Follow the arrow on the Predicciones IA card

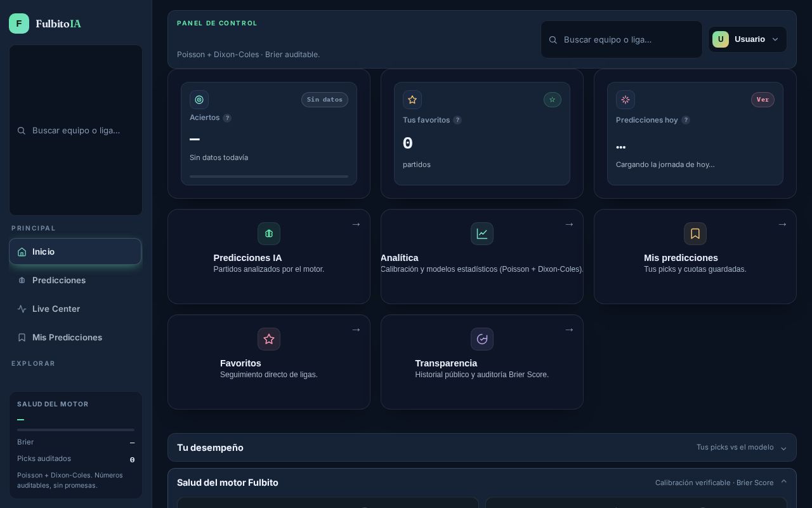(356, 224)
